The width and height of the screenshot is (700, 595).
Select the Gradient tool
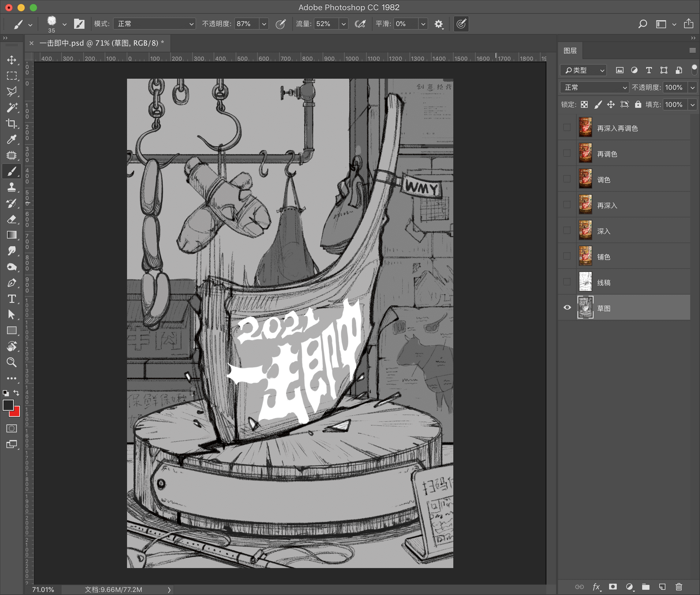point(11,235)
